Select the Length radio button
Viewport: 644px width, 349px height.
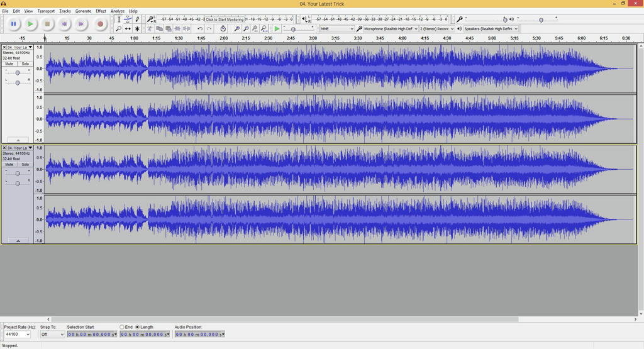[x=138, y=327]
